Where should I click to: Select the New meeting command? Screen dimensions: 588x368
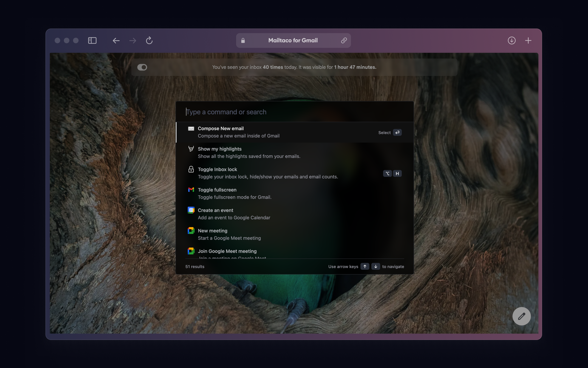tap(294, 234)
